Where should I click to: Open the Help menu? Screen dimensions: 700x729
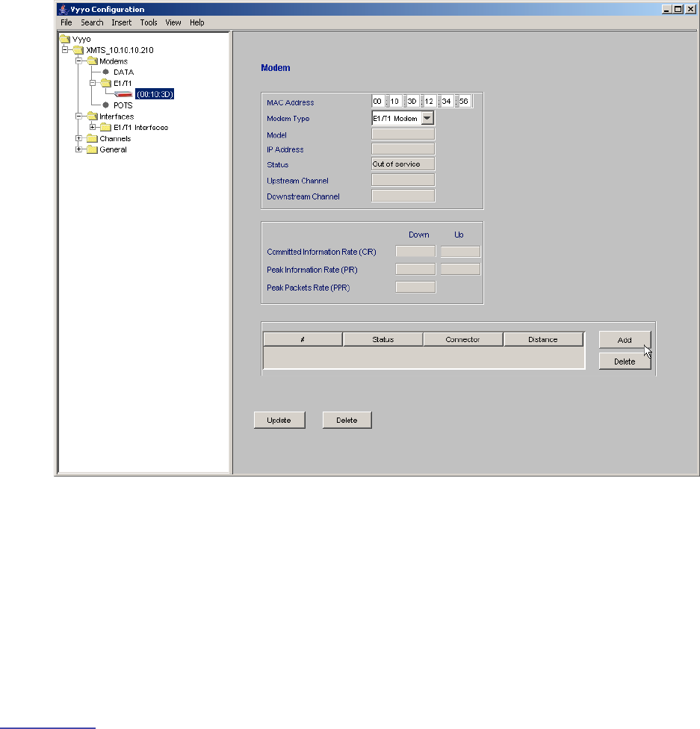pyautogui.click(x=196, y=22)
